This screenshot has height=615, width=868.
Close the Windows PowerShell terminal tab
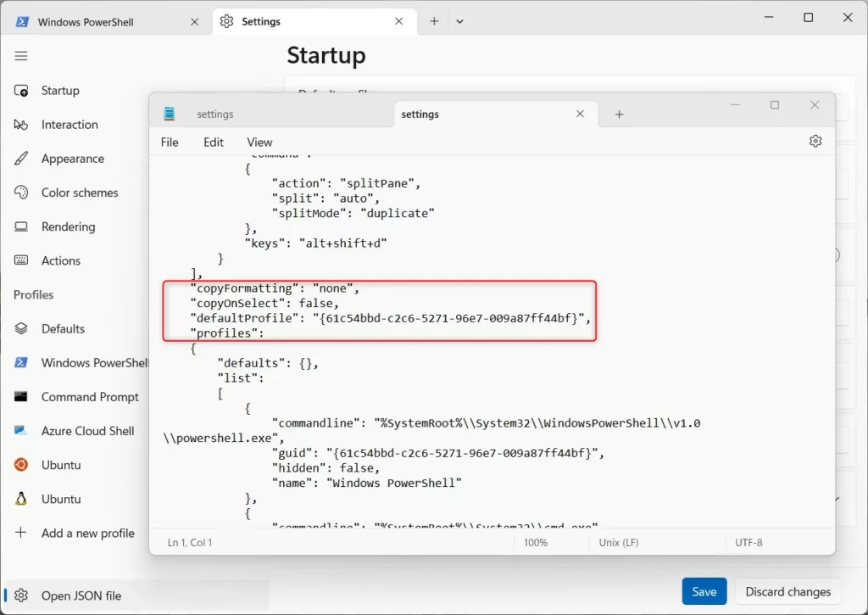pos(195,21)
